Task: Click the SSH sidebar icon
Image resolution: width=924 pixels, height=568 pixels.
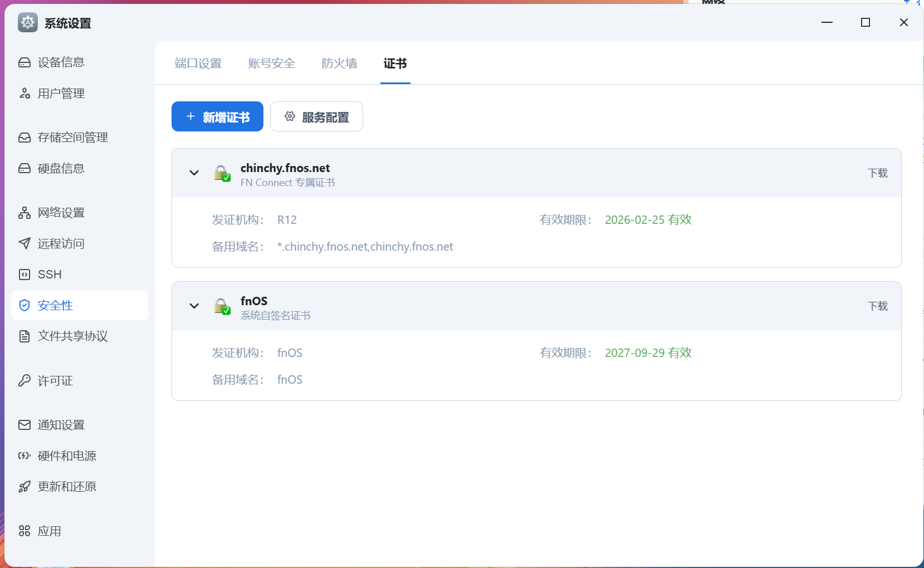Action: 25,275
